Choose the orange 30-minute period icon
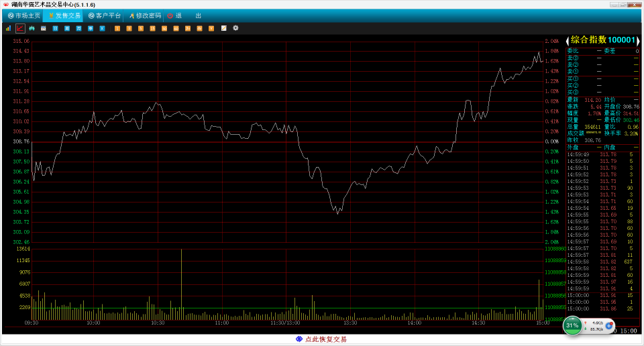 coord(164,28)
